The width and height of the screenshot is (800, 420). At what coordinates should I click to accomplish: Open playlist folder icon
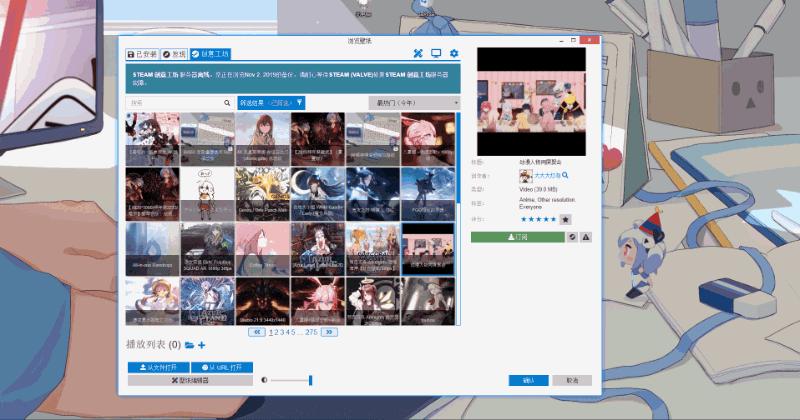[x=189, y=345]
